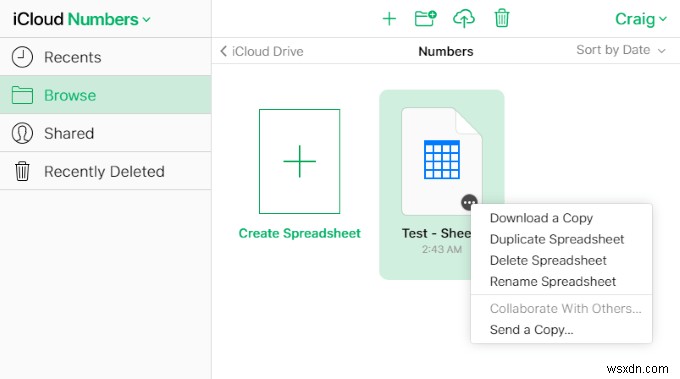
Task: Select Rename Spreadsheet in the context menu
Action: 553,282
